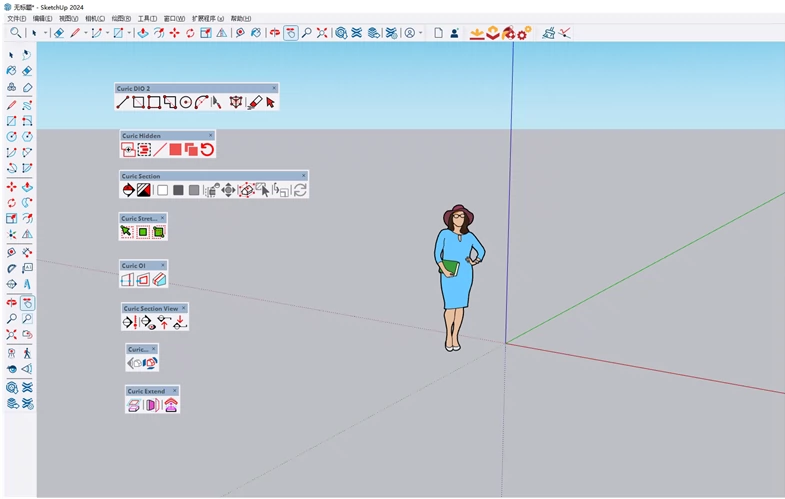
Task: Toggle the active Orbit tool in top toolbar
Action: (x=290, y=33)
